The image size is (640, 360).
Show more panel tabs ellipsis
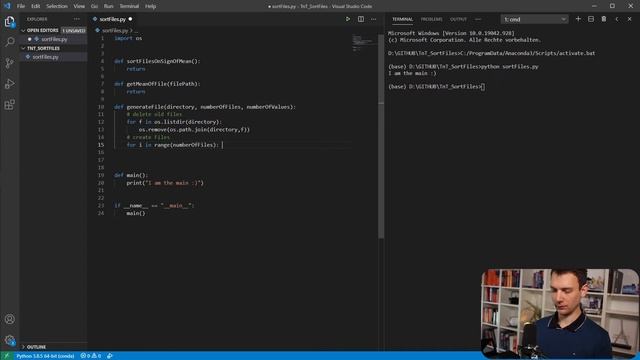(x=478, y=19)
